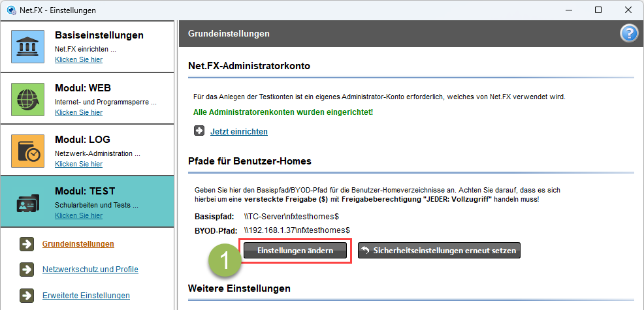Click the Modul: LOG clock icon
Viewport: 644px width, 310px height.
click(x=27, y=151)
